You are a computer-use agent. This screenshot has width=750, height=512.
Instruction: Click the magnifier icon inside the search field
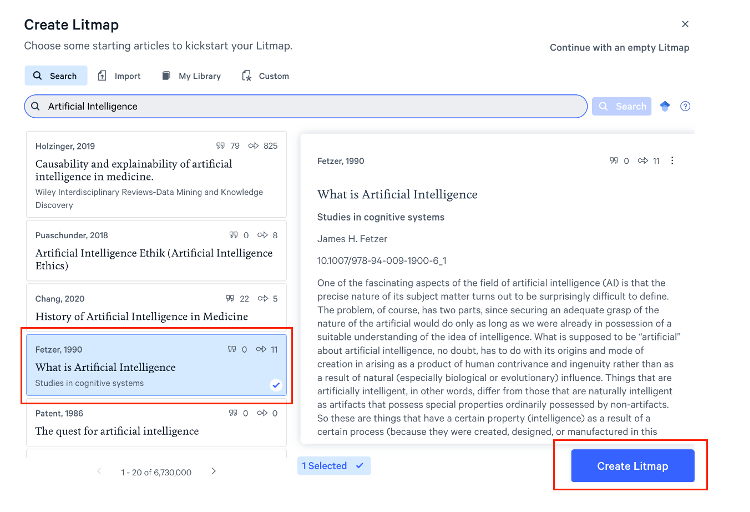coord(37,106)
